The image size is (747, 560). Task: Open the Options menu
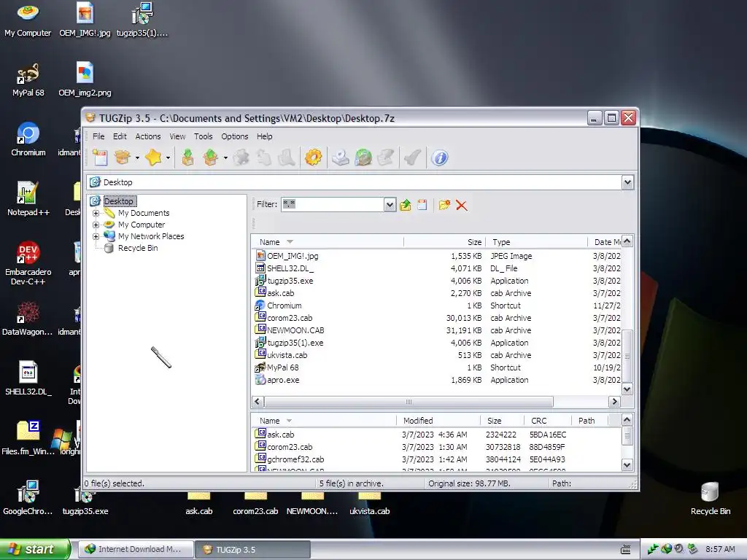tap(234, 136)
